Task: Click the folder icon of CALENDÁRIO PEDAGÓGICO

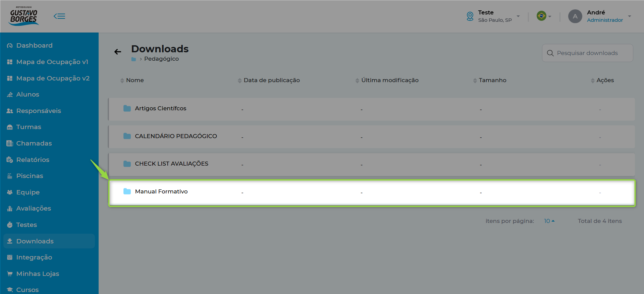Action: pyautogui.click(x=127, y=136)
